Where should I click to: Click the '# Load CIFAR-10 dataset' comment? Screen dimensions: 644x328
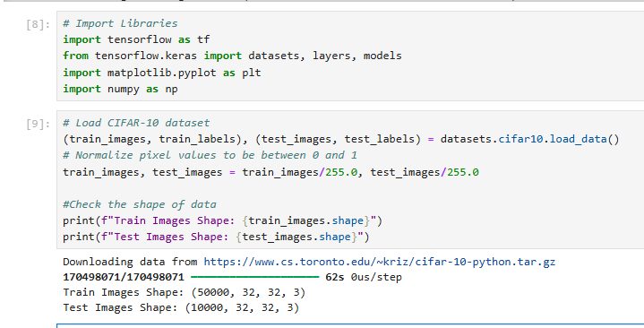136,123
